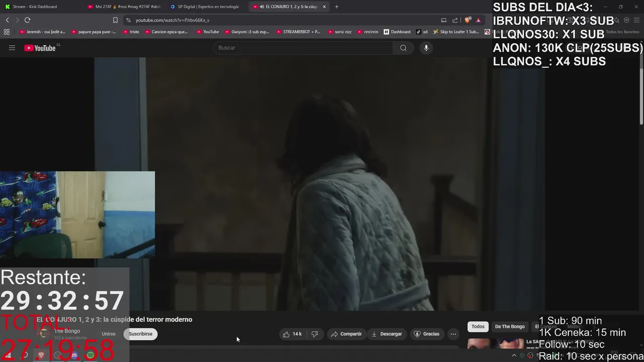Image resolution: width=644 pixels, height=362 pixels.
Task: Switch to SP Digital tab
Action: click(x=206, y=7)
